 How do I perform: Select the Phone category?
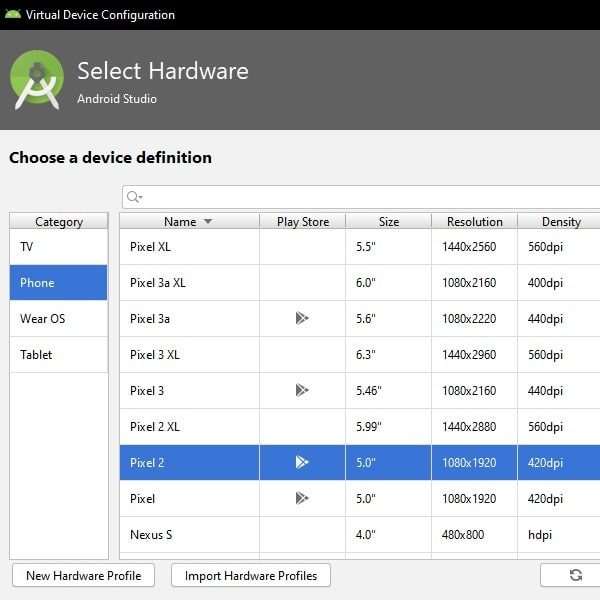click(59, 282)
